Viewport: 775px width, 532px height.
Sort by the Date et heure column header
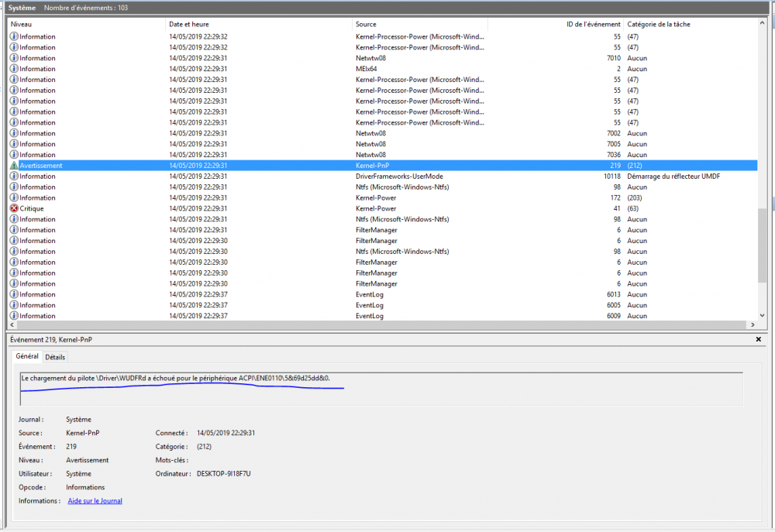click(191, 24)
